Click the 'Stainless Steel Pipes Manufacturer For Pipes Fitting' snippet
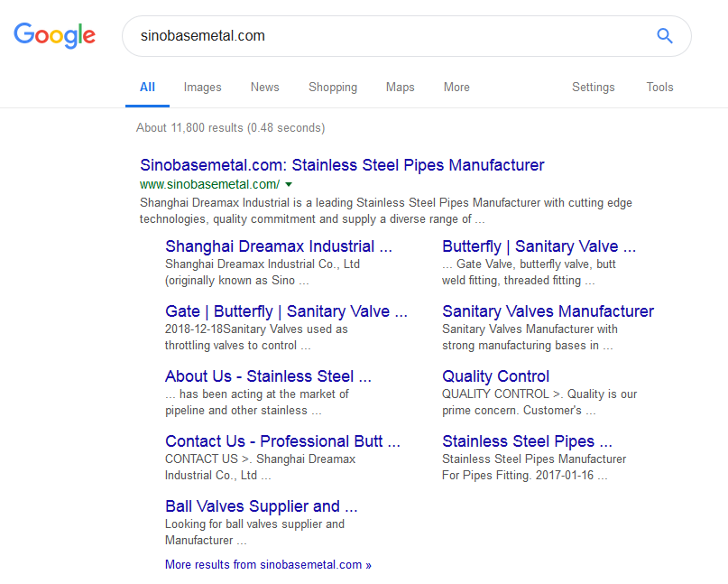This screenshot has width=728, height=584. pyautogui.click(x=534, y=467)
